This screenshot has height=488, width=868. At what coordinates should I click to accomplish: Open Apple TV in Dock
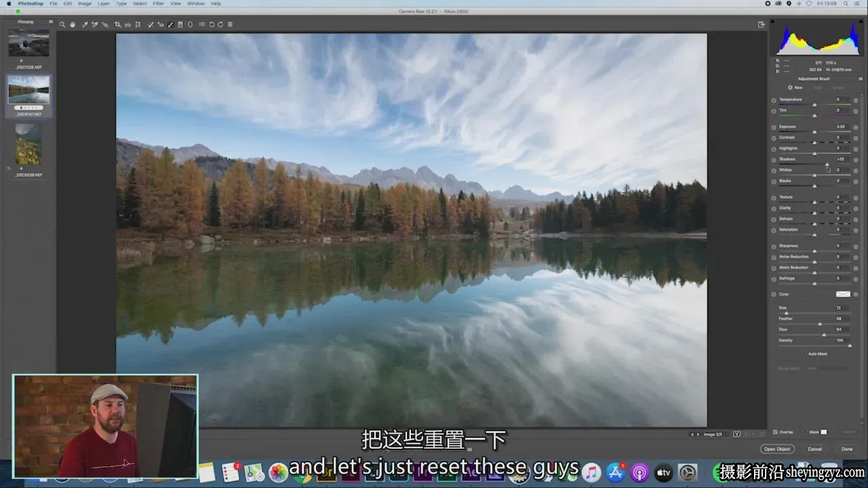coord(663,472)
